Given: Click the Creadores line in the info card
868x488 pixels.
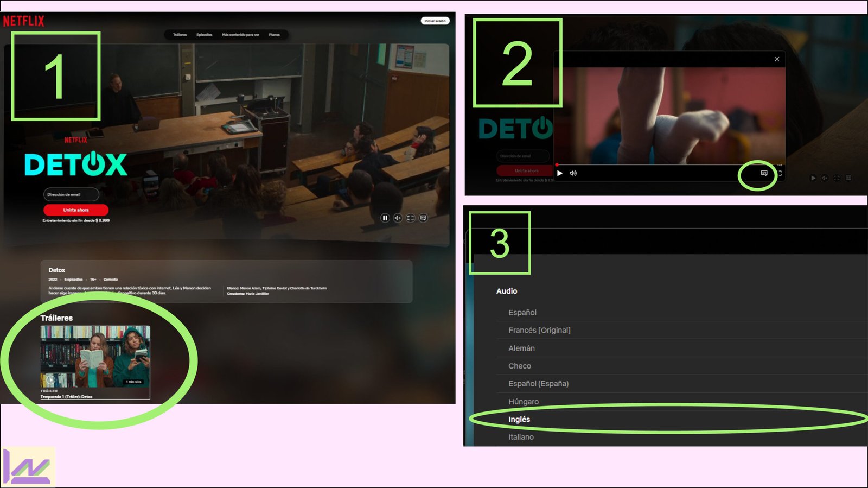Looking at the screenshot, I should point(248,294).
